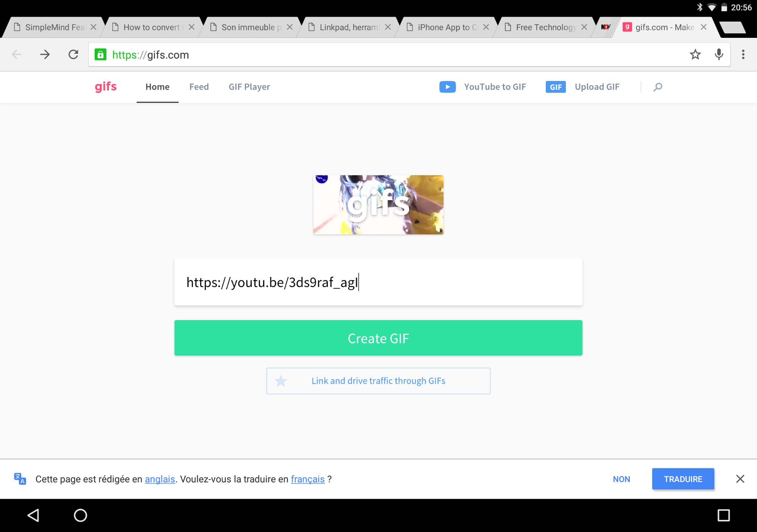757x532 pixels.
Task: Click the gifs logo thumbnail
Action: [x=379, y=204]
